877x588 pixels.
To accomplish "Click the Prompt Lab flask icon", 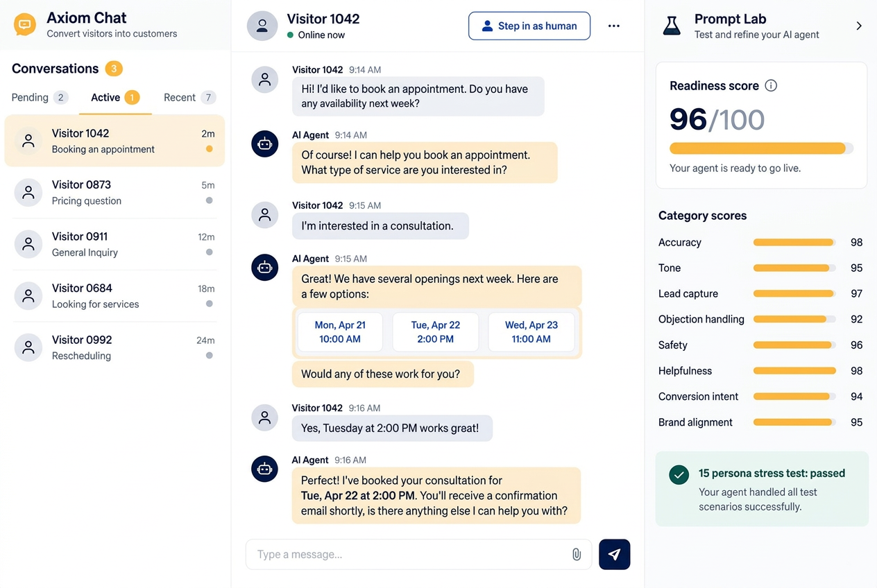I will (x=671, y=26).
